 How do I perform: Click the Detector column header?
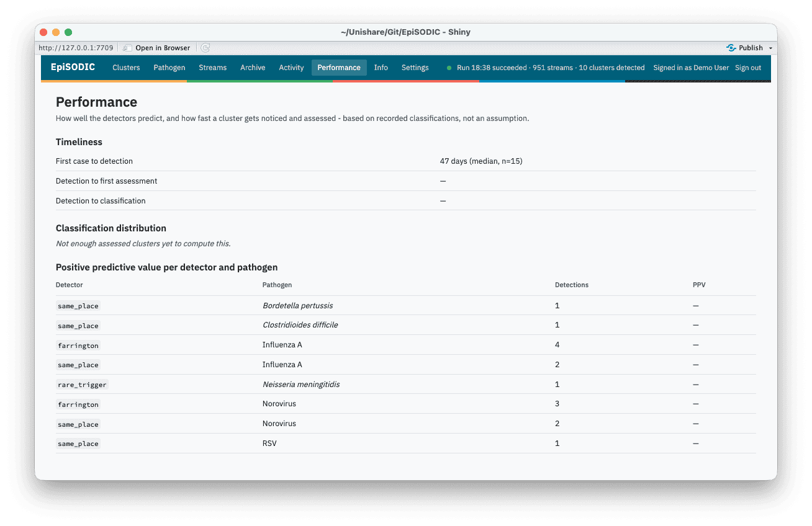69,285
